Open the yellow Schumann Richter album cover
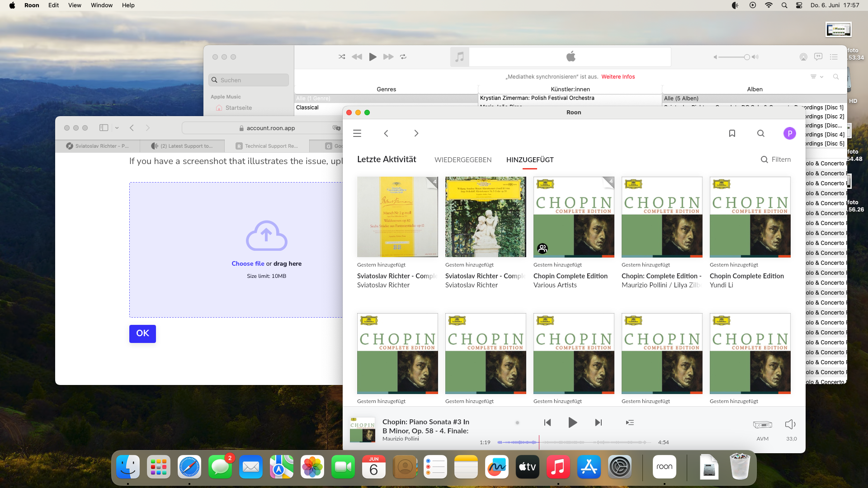 [x=397, y=217]
